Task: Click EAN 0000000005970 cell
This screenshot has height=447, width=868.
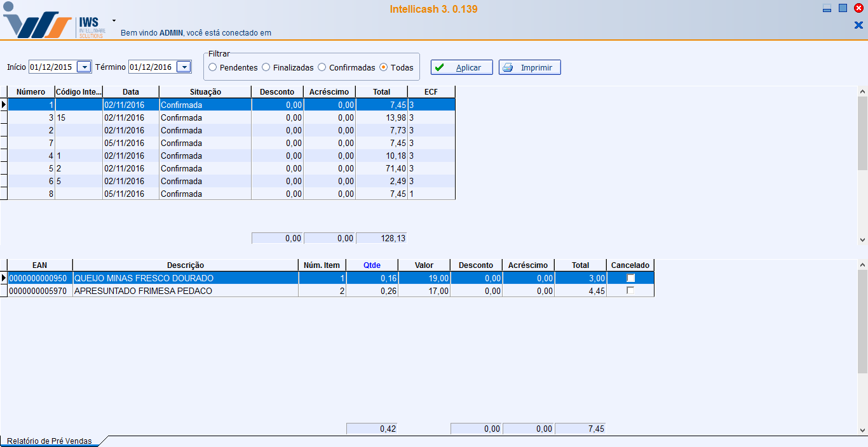Action: [x=40, y=291]
